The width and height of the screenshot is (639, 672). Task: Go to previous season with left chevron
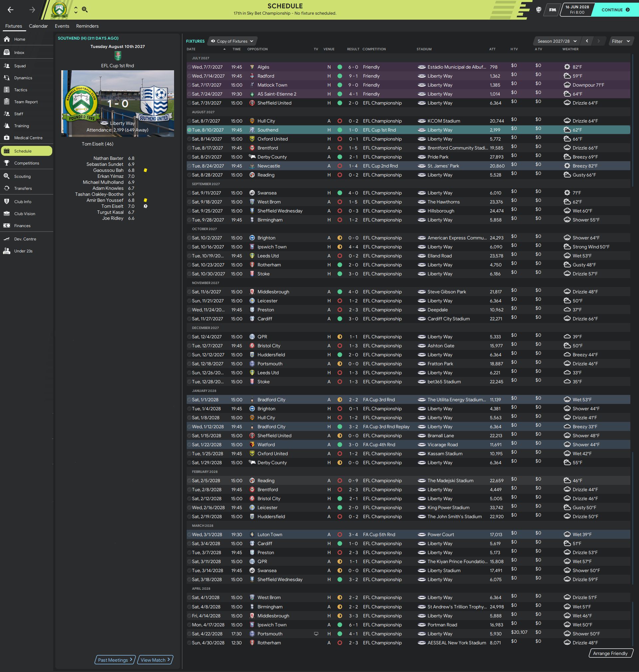(x=587, y=41)
